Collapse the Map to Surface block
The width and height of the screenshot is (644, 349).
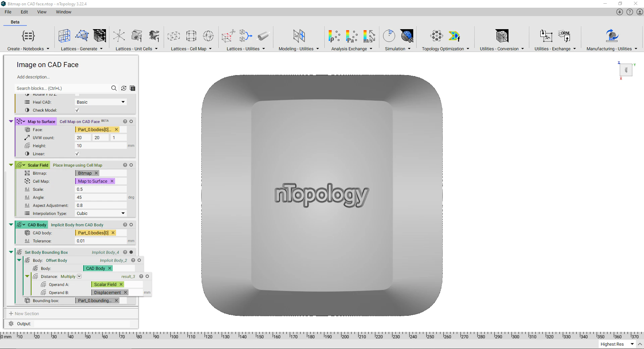coord(11,121)
